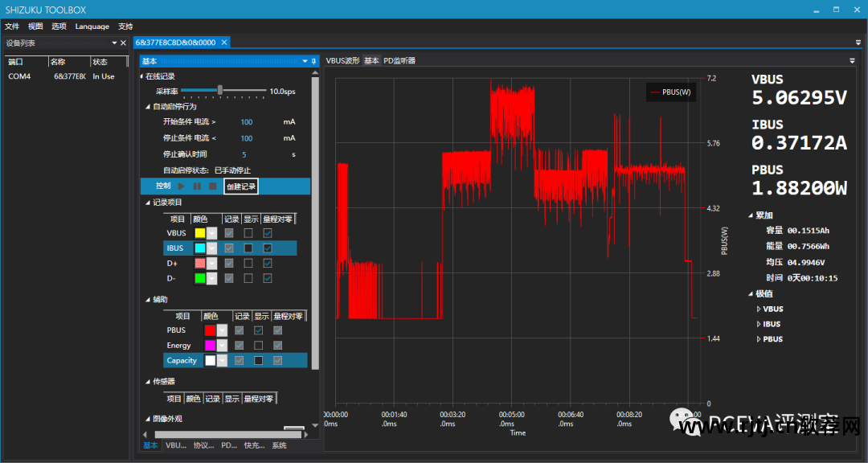Close the 6&377EBC8D&0&0000 document tab

(x=224, y=43)
